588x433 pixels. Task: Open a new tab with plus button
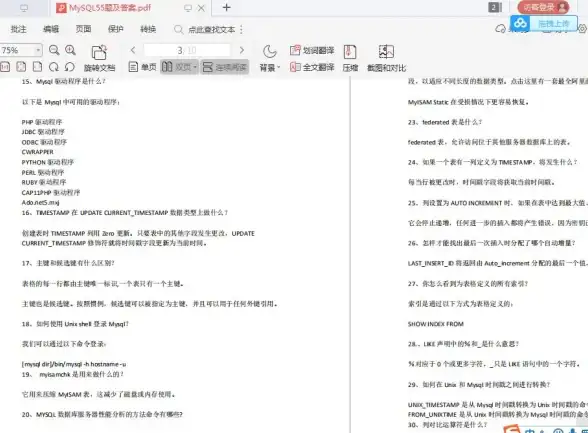point(226,7)
